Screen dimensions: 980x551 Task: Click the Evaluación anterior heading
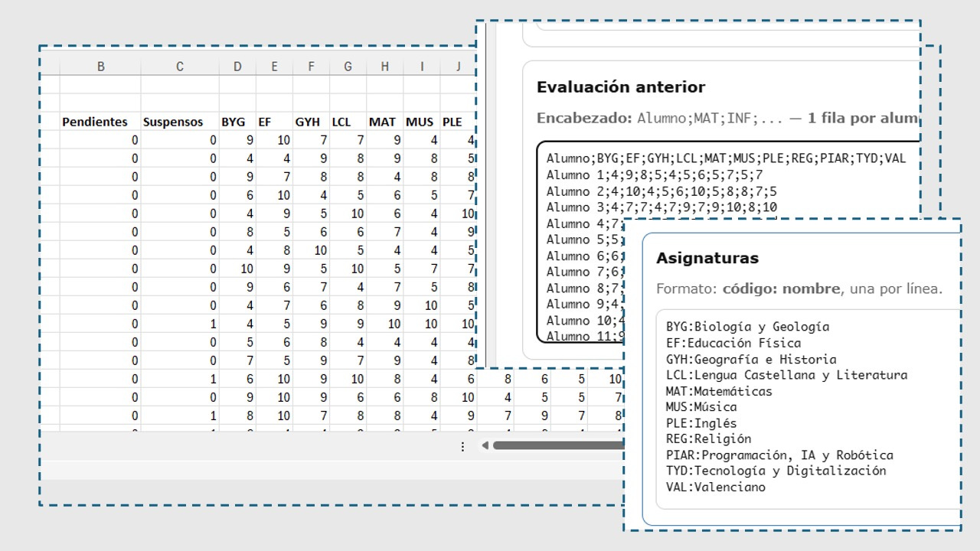pyautogui.click(x=621, y=87)
